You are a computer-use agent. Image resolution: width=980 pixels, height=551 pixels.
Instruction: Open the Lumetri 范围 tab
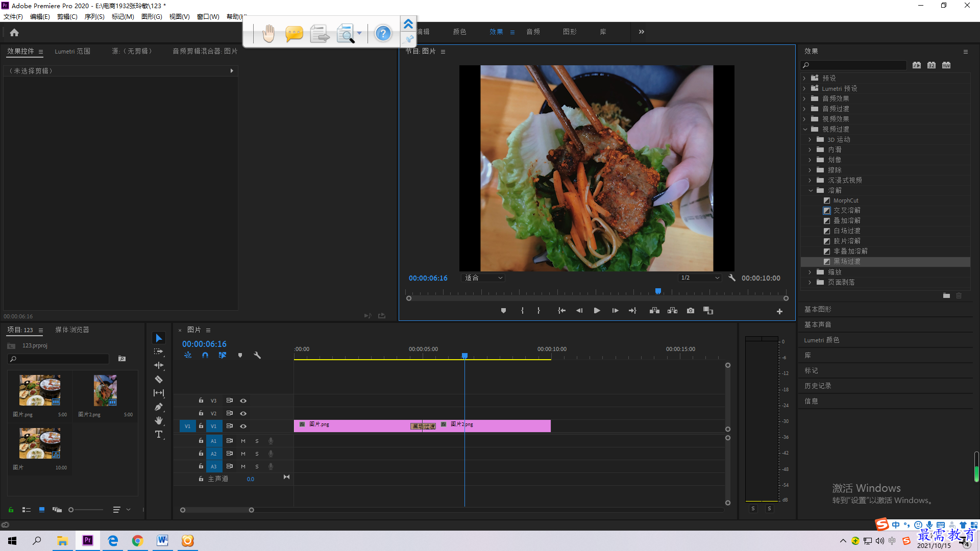[72, 52]
